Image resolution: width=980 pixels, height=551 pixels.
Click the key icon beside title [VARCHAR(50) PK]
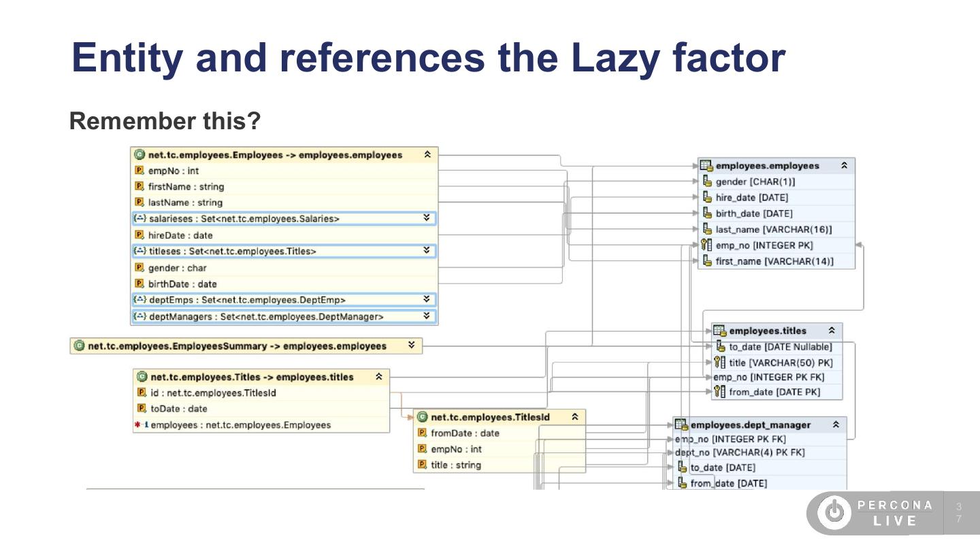720,363
